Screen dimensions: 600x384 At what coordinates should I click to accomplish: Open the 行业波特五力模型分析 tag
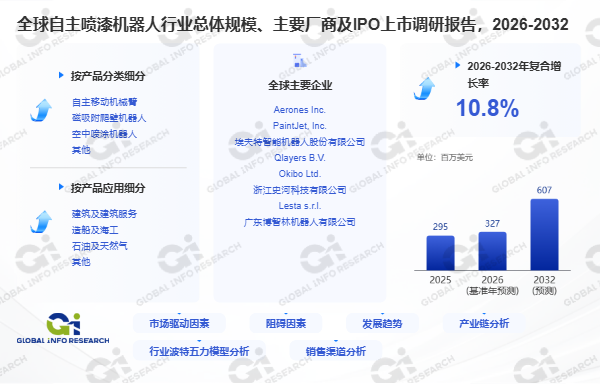199,351
